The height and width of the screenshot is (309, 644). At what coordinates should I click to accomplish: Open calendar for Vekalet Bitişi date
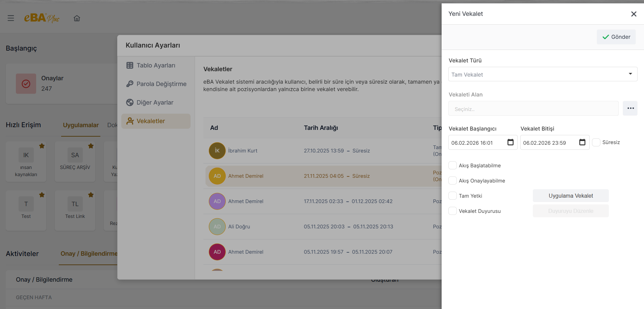(x=582, y=142)
